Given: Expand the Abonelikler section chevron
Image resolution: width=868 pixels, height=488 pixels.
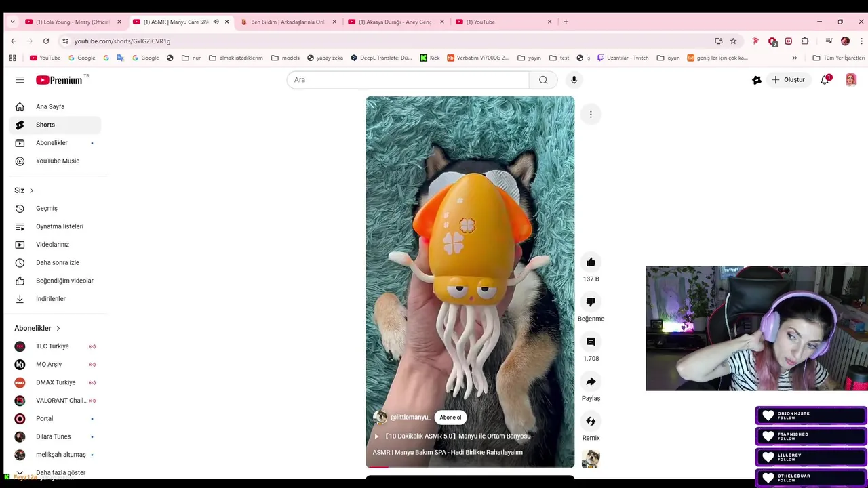Looking at the screenshot, I should [x=58, y=328].
